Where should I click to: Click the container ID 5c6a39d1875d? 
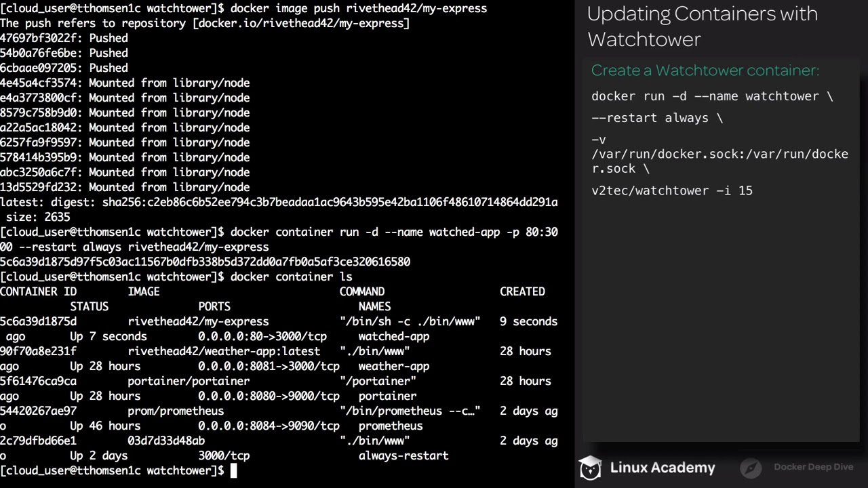pyautogui.click(x=38, y=321)
